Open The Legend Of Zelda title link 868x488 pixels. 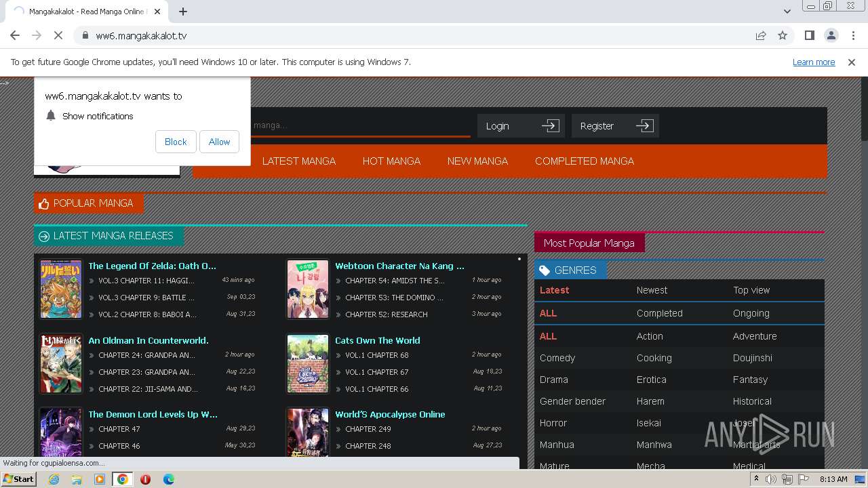tap(152, 266)
